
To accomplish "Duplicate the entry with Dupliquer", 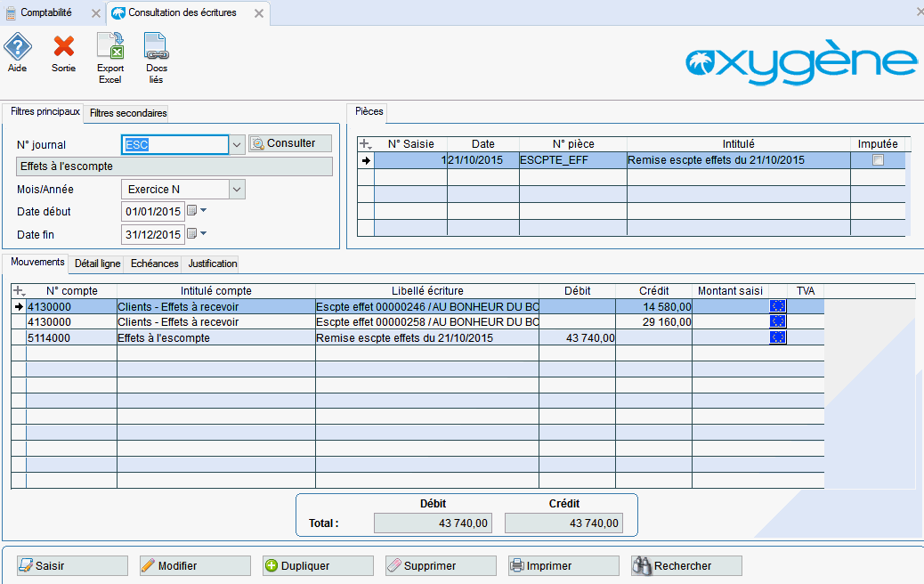I will [x=318, y=565].
